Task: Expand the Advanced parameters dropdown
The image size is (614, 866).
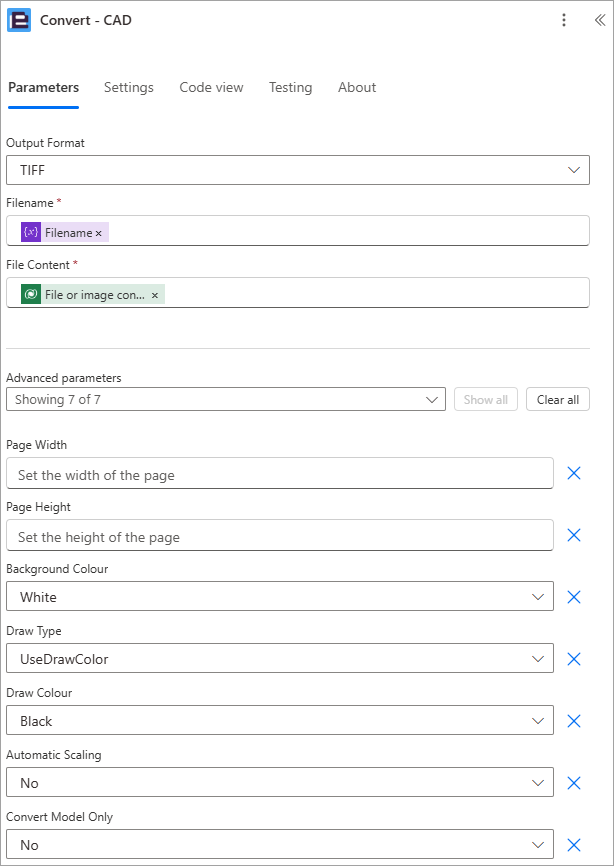Action: 226,399
